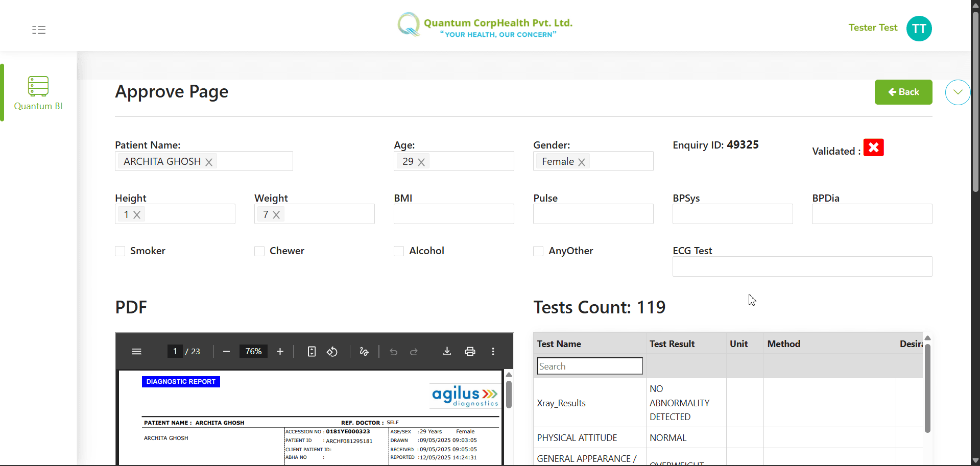Toggle the PDF viewer sidebar
Viewport: 980px width, 466px height.
(x=136, y=351)
